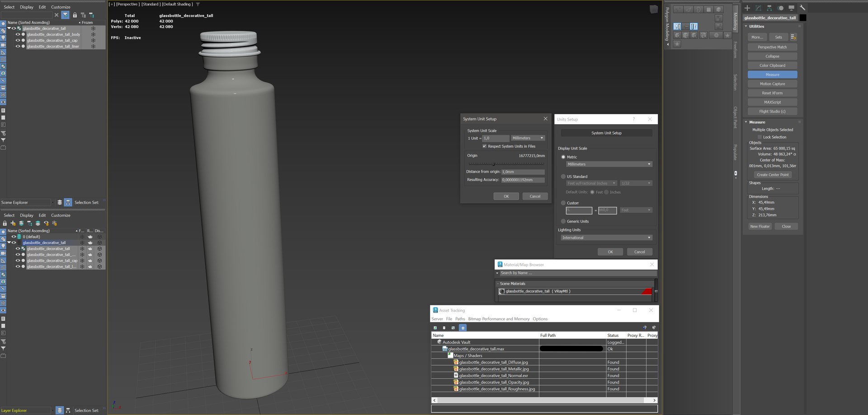Open Bitmap Performance and Memory menu
Viewport: 868px width, 415px height.
tap(499, 319)
